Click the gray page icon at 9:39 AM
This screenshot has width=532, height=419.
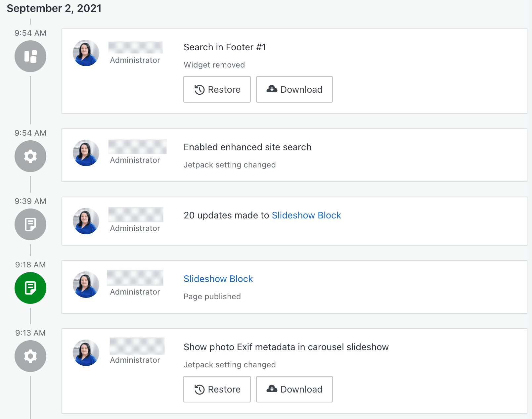tap(30, 224)
